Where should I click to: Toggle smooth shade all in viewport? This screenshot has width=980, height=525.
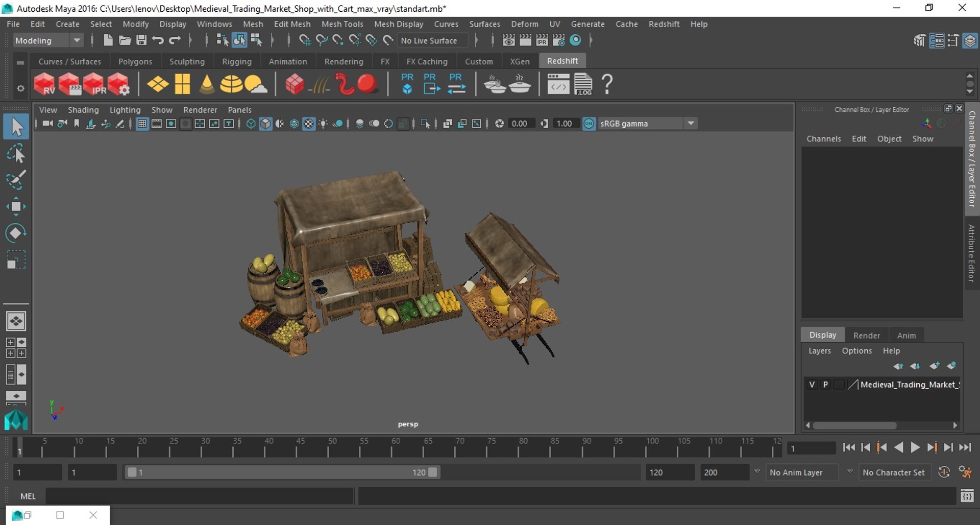click(x=265, y=124)
